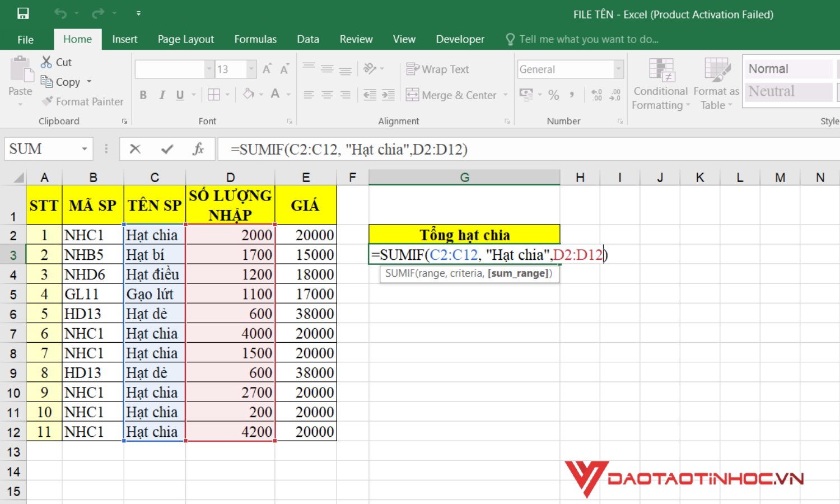Click the Orientation text angle icon

pyautogui.click(x=370, y=68)
